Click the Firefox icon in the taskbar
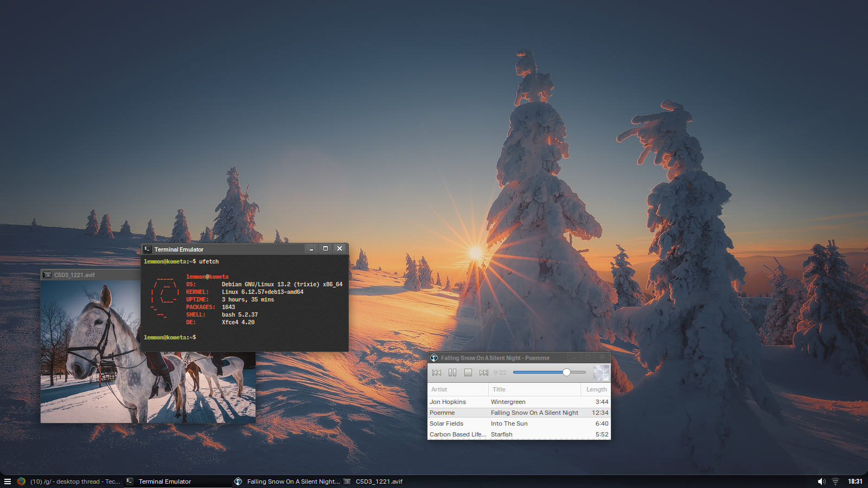This screenshot has height=488, width=868. pyautogui.click(x=21, y=481)
